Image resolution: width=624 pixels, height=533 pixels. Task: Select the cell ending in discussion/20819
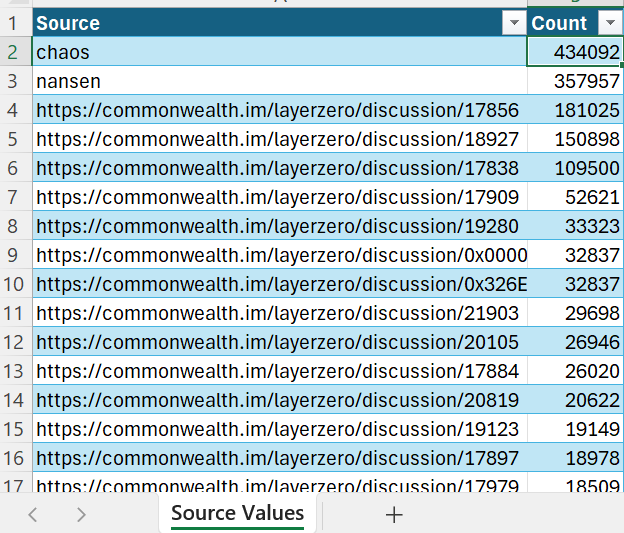click(x=280, y=400)
